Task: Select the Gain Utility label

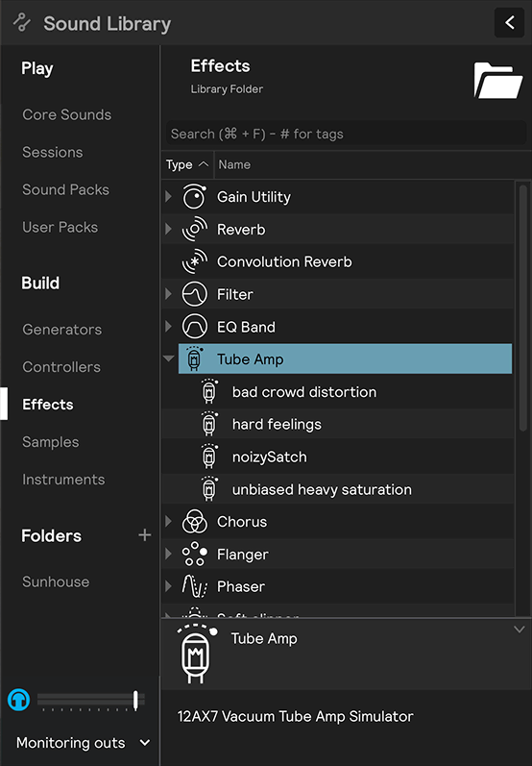Action: point(254,197)
